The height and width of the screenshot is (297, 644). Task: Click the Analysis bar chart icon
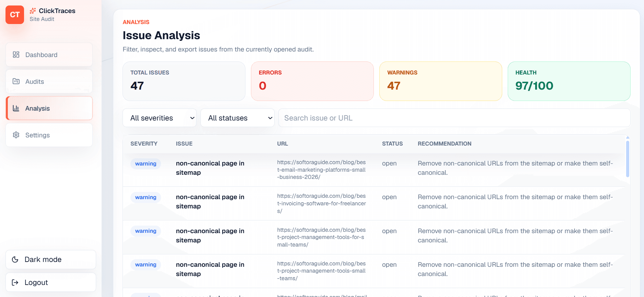tap(16, 108)
